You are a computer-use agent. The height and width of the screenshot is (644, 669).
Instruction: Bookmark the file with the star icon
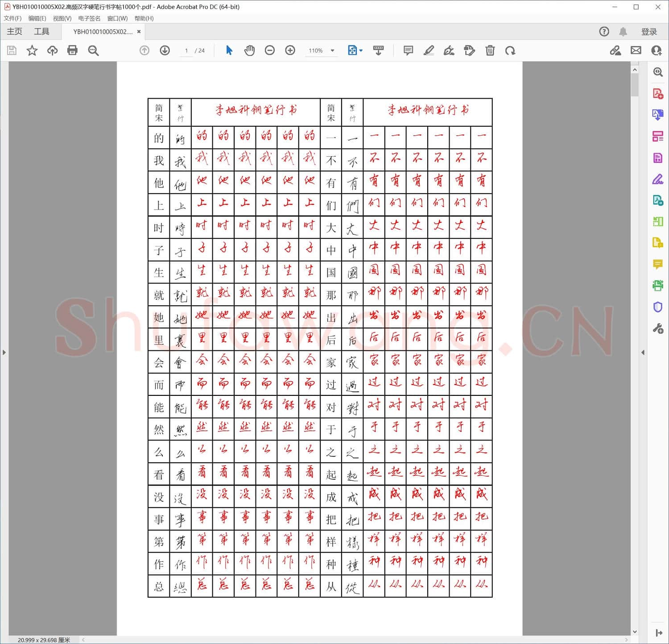(x=32, y=50)
